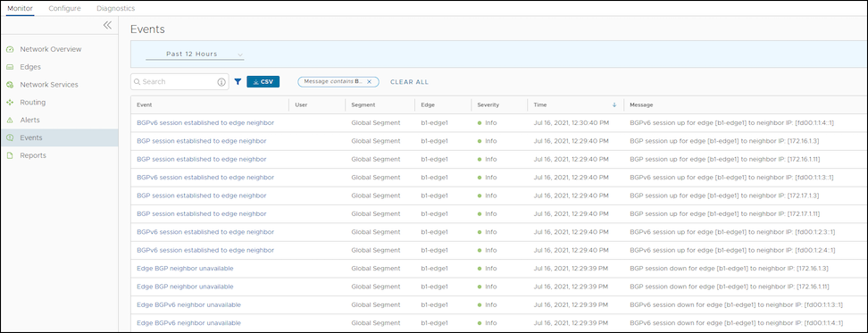Open BGP session established event for 172.17.1.11
868x333 pixels.
coord(202,214)
